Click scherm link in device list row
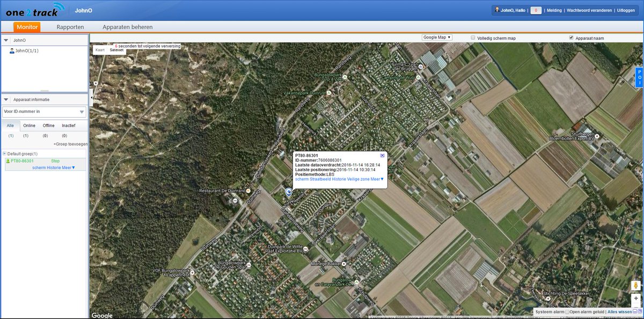The height and width of the screenshot is (319, 644). 39,168
